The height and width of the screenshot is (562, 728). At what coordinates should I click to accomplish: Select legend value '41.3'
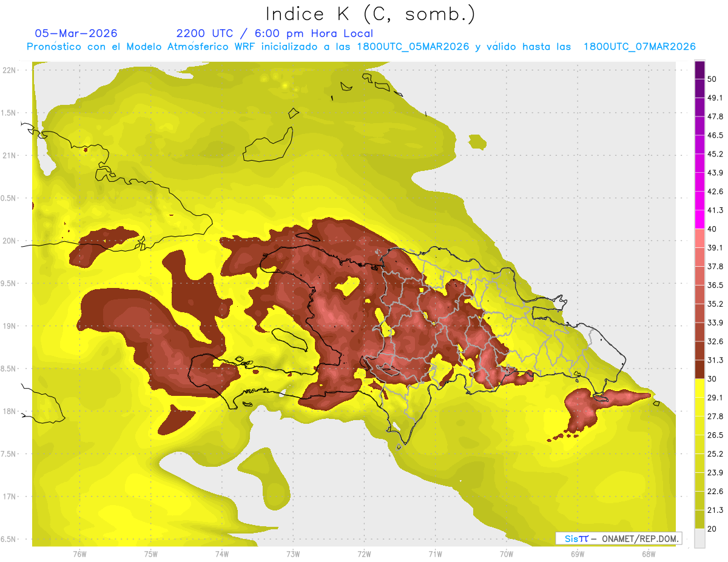[715, 210]
